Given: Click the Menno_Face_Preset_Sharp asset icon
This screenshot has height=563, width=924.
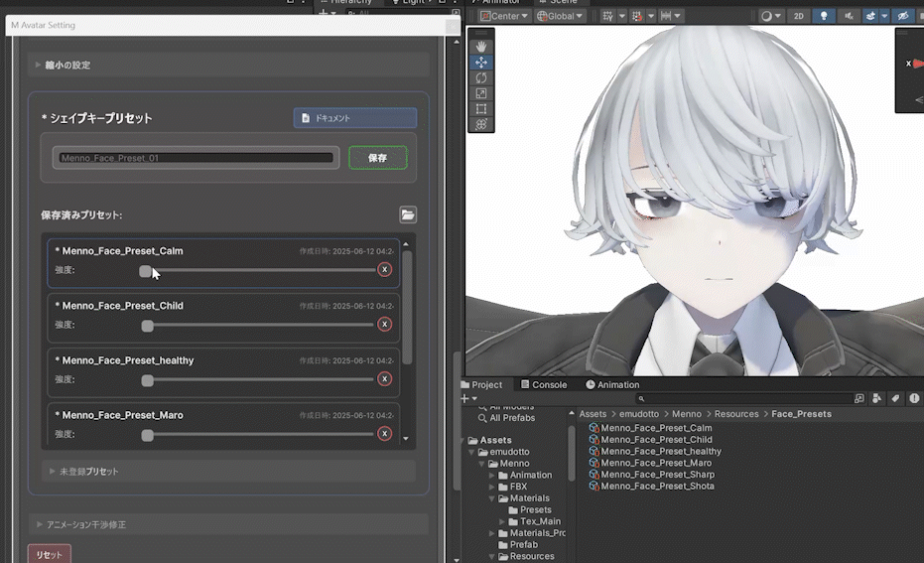Looking at the screenshot, I should [x=594, y=475].
